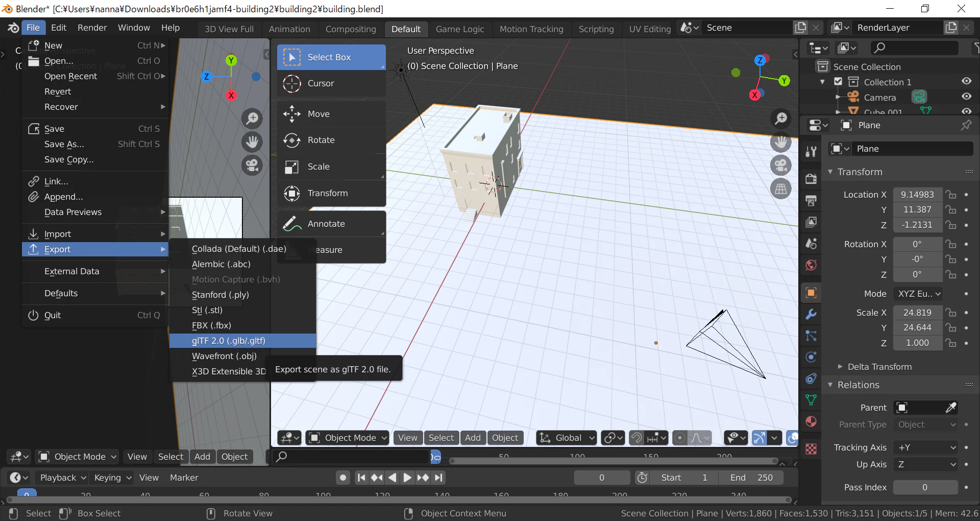Toggle camera view in main viewport
The width and height of the screenshot is (980, 521).
coord(780,165)
